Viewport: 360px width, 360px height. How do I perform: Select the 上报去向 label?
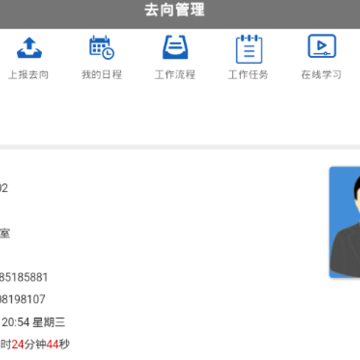point(29,75)
